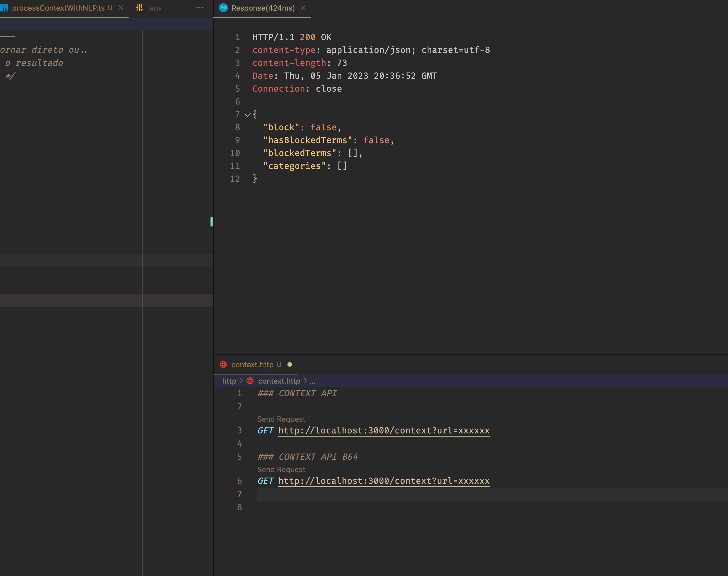Click the ### CONTEXT API comment
Viewport: 728px width, 576px height.
297,393
